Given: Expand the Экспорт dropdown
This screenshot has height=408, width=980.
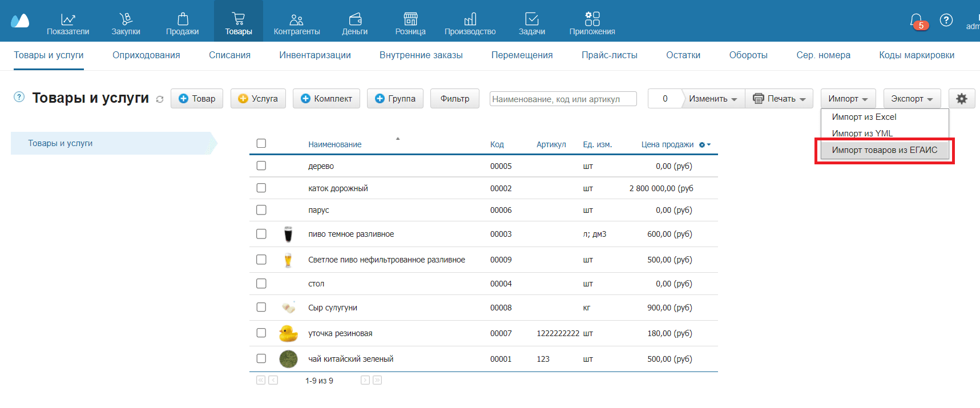Looking at the screenshot, I should pos(912,99).
